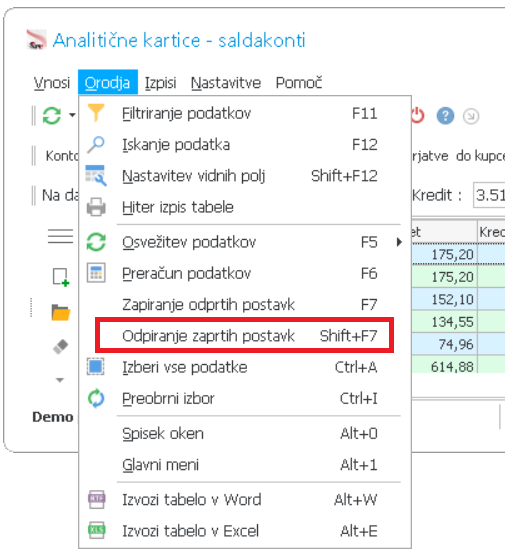Open help with blue question mark icon
Image resolution: width=505 pixels, height=553 pixels.
tap(445, 116)
